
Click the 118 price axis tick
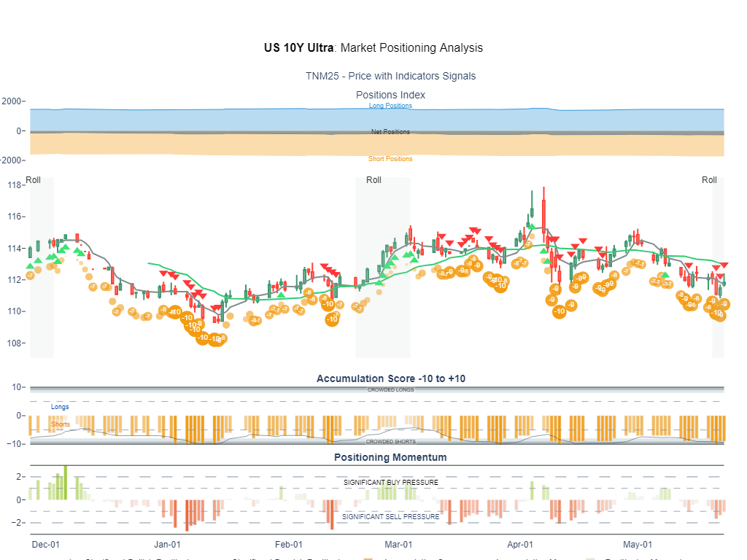pyautogui.click(x=14, y=185)
